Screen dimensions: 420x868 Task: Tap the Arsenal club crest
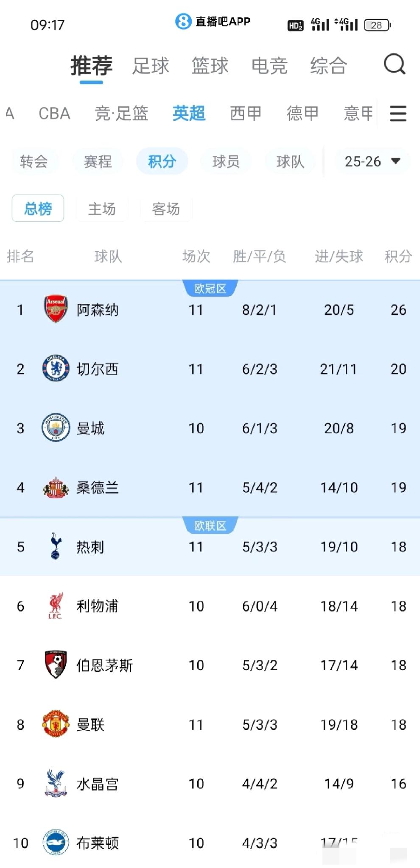tap(56, 309)
